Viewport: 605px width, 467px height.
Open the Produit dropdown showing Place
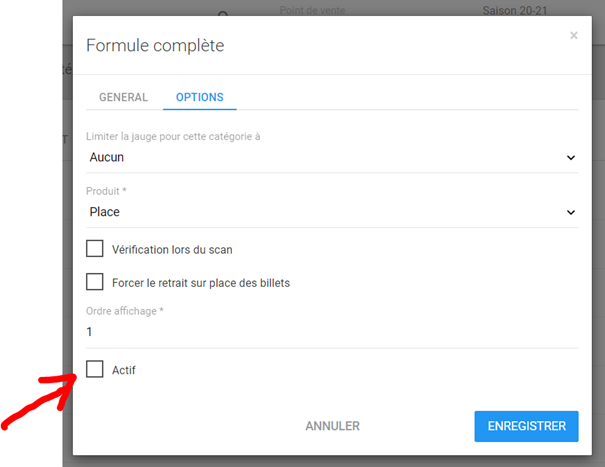click(x=320, y=212)
